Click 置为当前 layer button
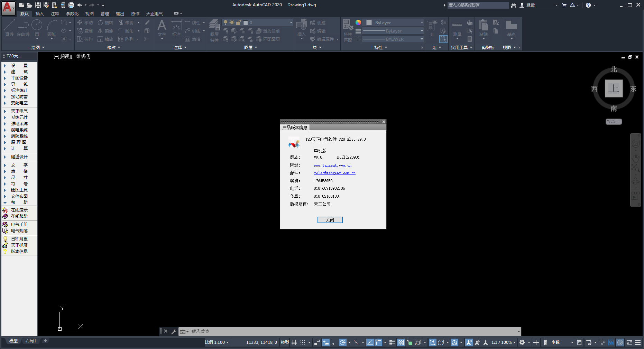The width and height of the screenshot is (644, 349). tap(268, 31)
